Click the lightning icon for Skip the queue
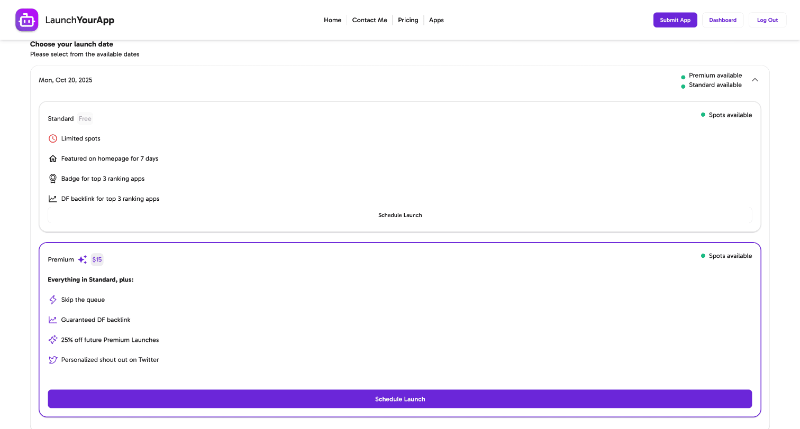The height and width of the screenshot is (429, 800). 53,299
